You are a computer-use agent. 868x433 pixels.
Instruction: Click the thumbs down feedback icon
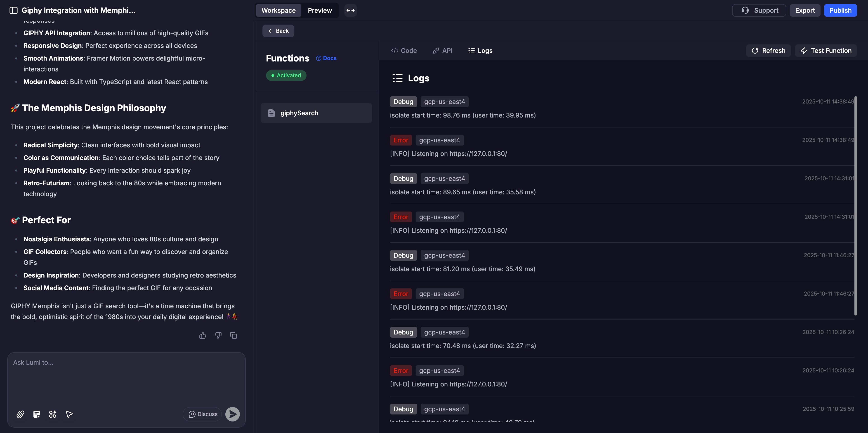[x=218, y=335]
